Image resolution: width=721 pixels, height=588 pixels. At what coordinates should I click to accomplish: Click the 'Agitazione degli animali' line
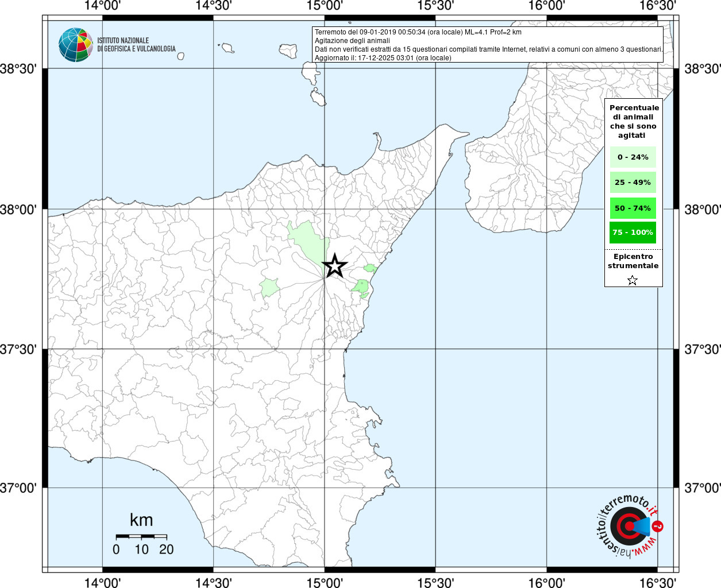pyautogui.click(x=352, y=41)
